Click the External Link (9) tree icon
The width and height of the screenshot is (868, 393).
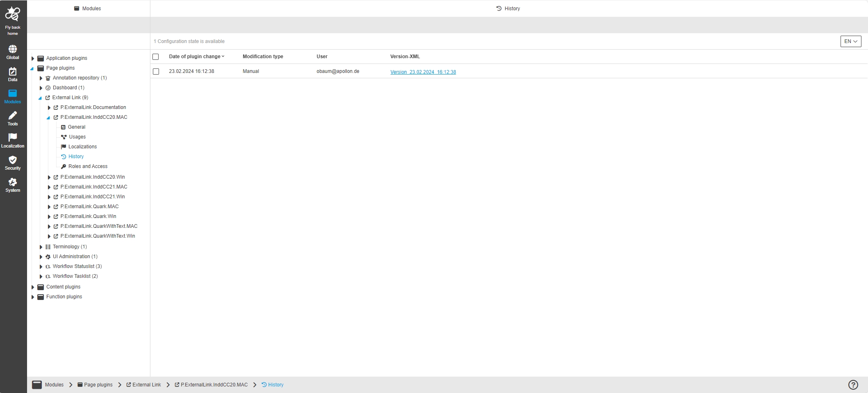click(48, 98)
